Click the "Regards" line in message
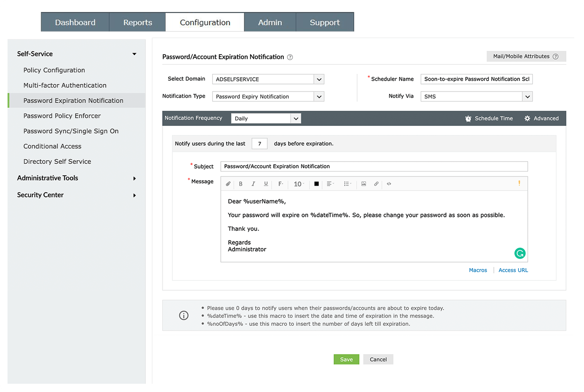This screenshot has width=584, height=392. point(239,243)
